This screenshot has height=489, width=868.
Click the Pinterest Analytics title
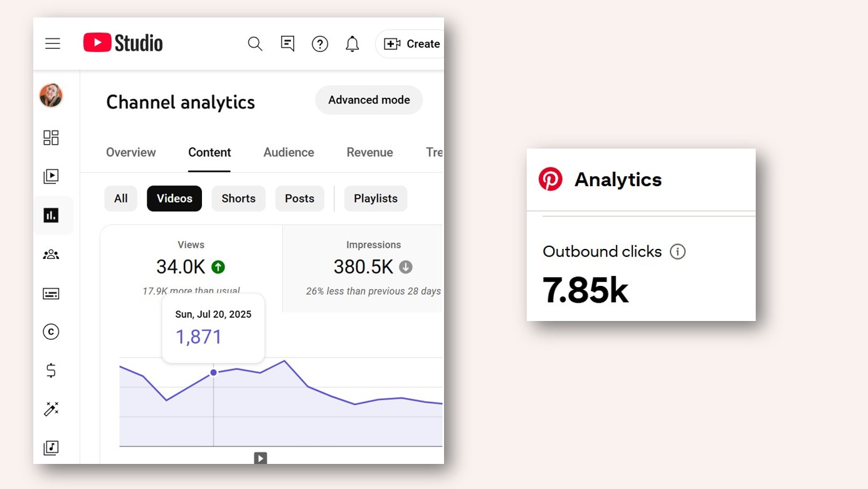pyautogui.click(x=618, y=179)
